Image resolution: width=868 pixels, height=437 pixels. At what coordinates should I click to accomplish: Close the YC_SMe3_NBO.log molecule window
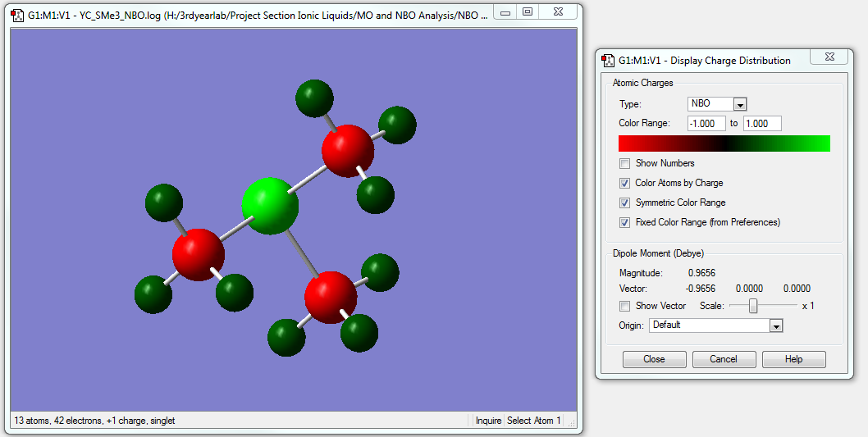(556, 12)
